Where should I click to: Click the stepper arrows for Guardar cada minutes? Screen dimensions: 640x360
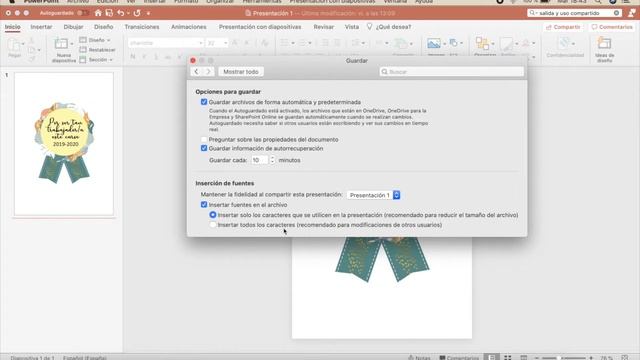[x=272, y=160]
